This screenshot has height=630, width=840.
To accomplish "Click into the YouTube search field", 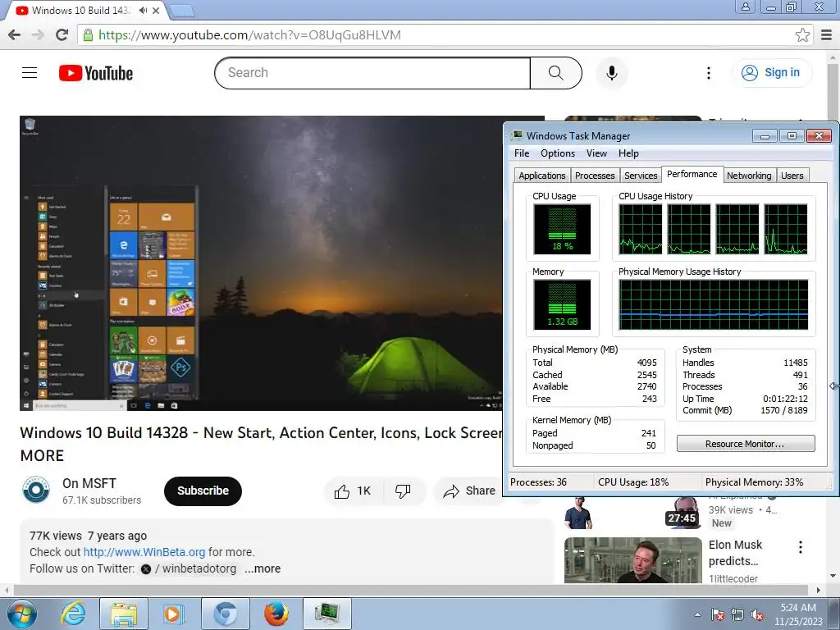I will point(372,73).
